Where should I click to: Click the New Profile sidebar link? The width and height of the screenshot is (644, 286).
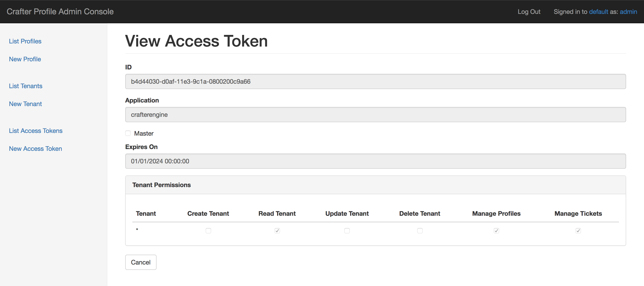click(x=25, y=59)
